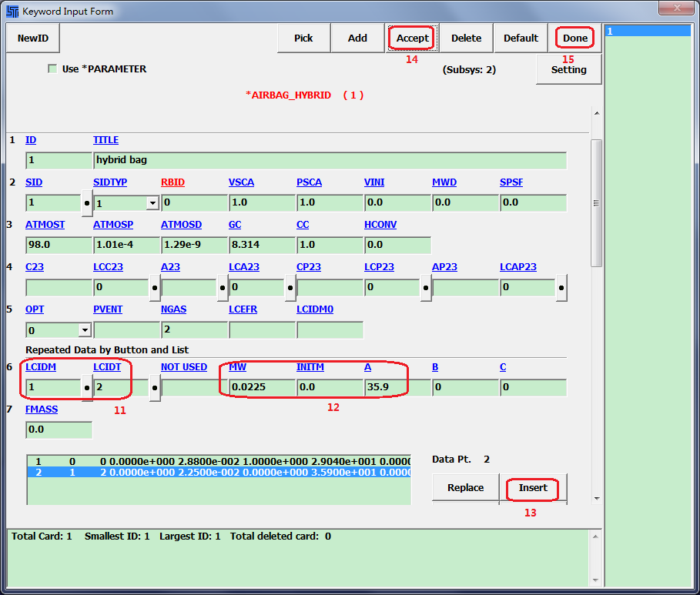Image resolution: width=700 pixels, height=595 pixels.
Task: Open the Setting button
Action: 568,69
